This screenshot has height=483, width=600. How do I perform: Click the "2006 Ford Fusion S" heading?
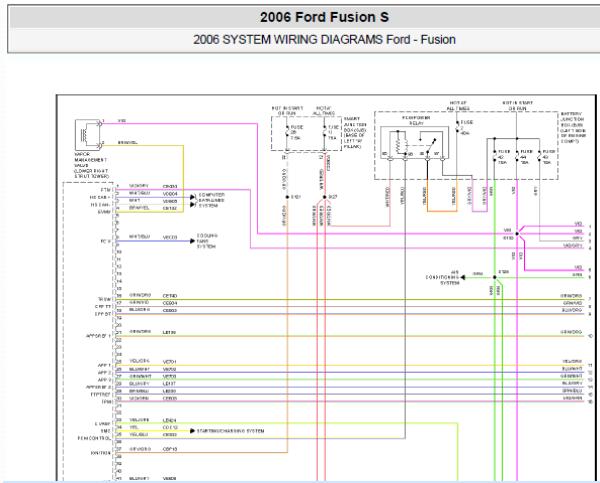pos(324,17)
